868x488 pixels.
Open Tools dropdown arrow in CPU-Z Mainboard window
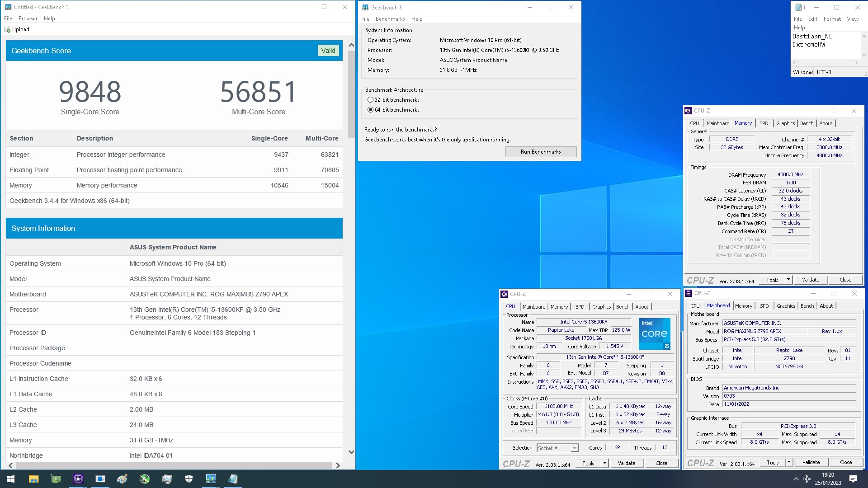point(789,462)
